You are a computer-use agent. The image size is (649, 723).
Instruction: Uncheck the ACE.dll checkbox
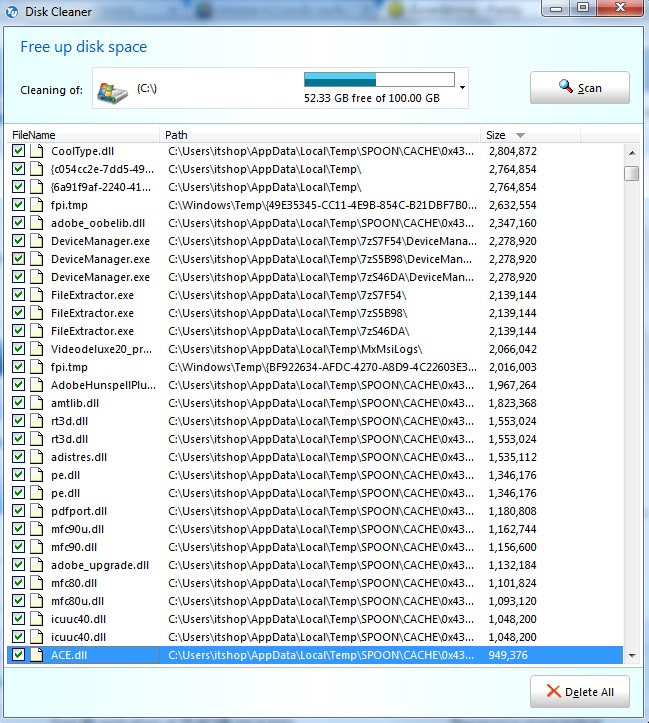pyautogui.click(x=18, y=655)
